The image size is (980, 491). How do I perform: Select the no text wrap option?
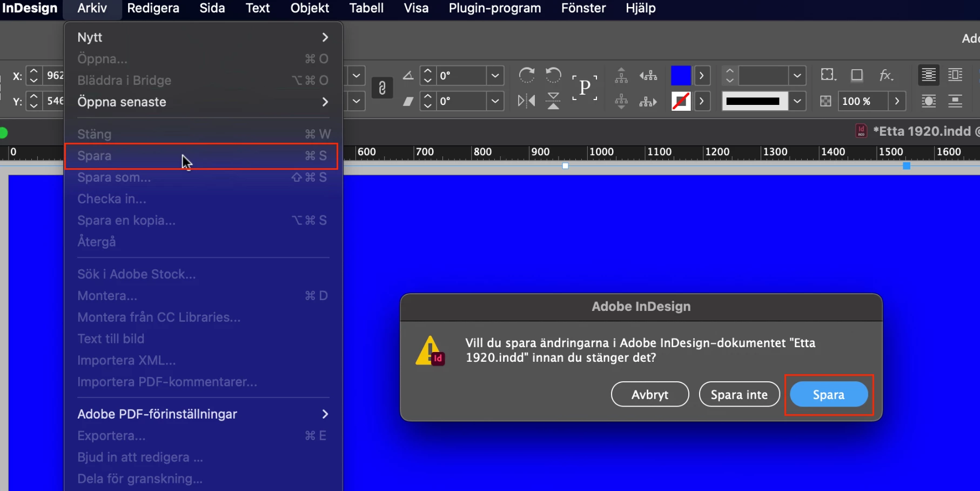(929, 75)
